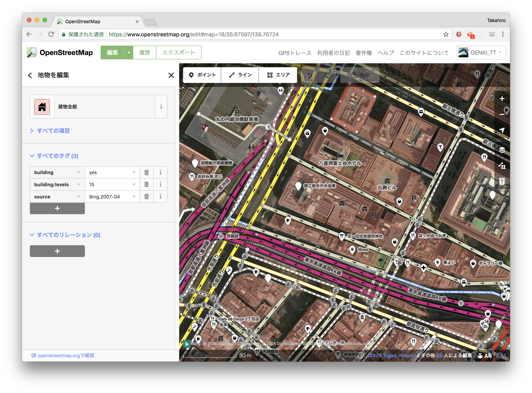Open GPSトレース menu item

tap(295, 53)
